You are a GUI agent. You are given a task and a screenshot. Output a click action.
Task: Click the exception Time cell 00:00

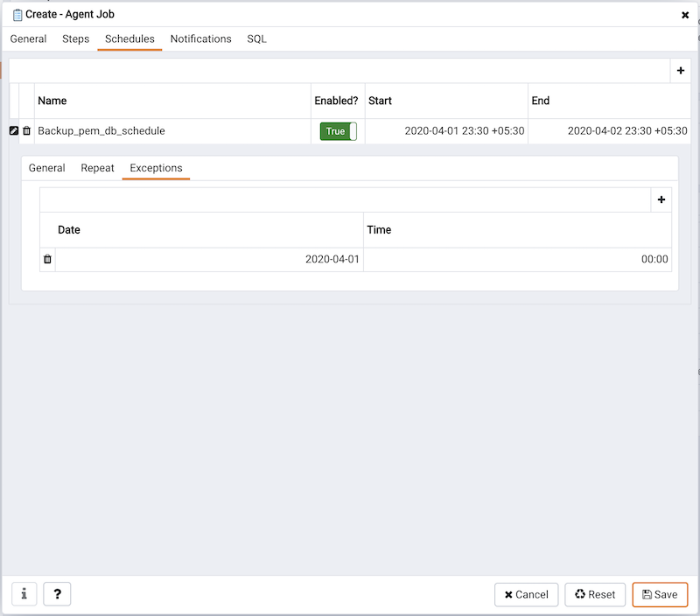(517, 259)
